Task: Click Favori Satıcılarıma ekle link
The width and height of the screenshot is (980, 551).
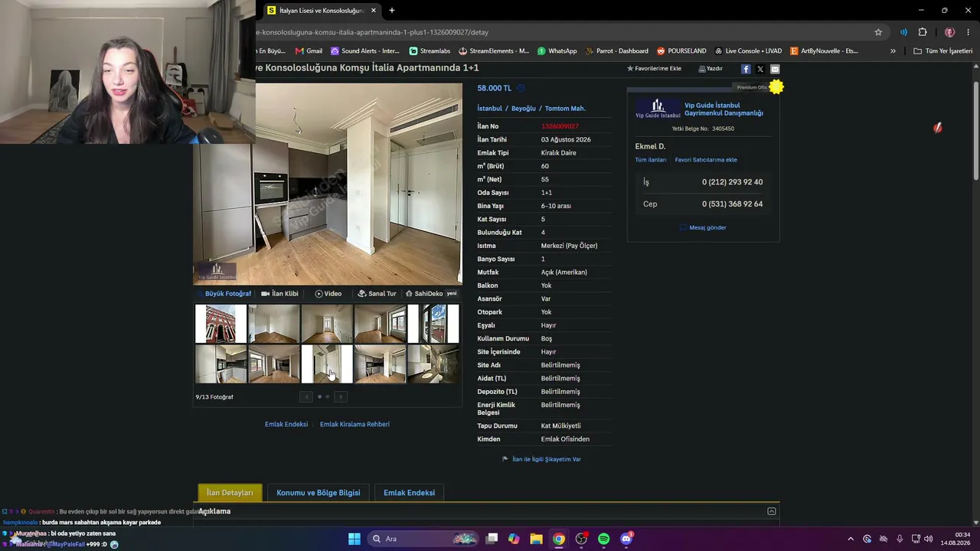Action: coord(706,160)
